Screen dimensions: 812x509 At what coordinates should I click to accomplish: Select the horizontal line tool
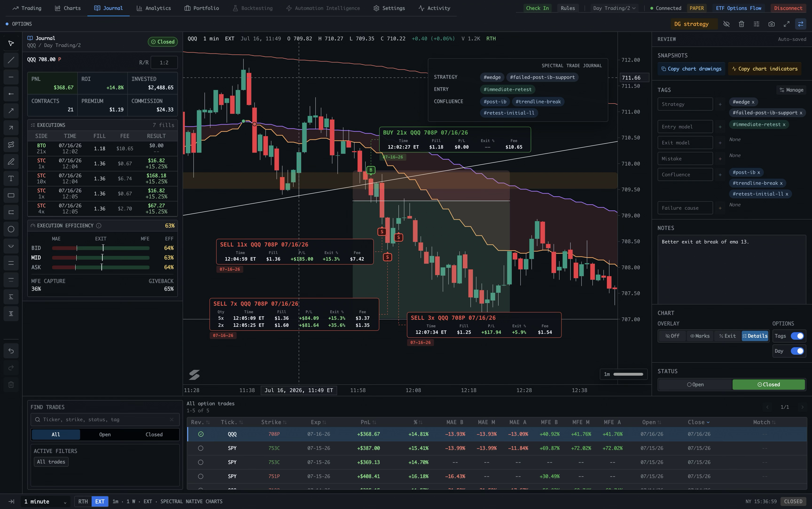pyautogui.click(x=11, y=77)
